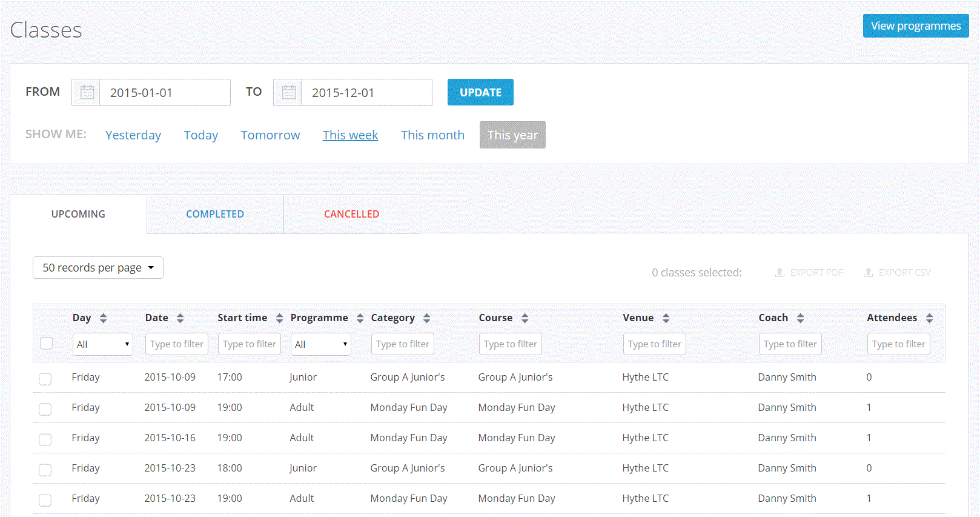Sort table by Day column arrows
The width and height of the screenshot is (980, 517).
pos(104,318)
